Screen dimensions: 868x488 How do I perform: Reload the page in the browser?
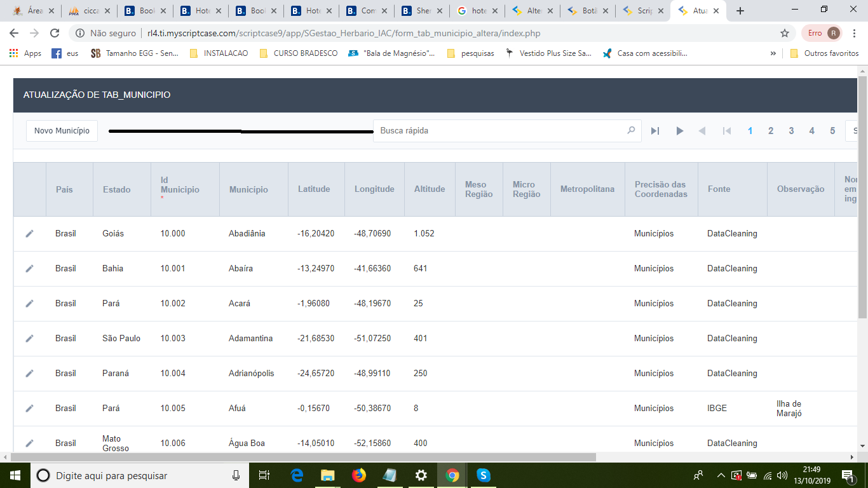(x=55, y=33)
